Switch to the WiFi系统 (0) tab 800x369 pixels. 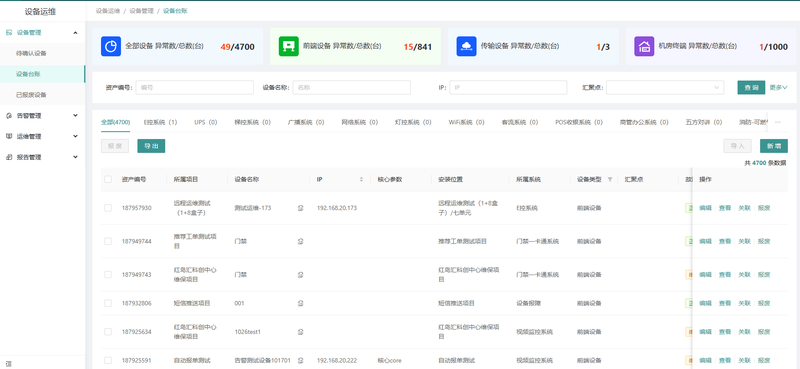coord(466,122)
